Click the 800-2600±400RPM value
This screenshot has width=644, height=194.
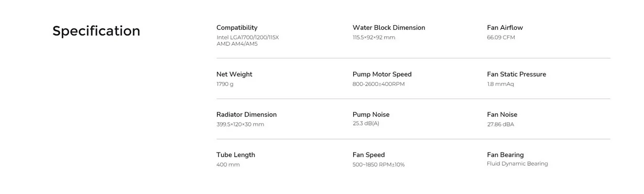(379, 84)
